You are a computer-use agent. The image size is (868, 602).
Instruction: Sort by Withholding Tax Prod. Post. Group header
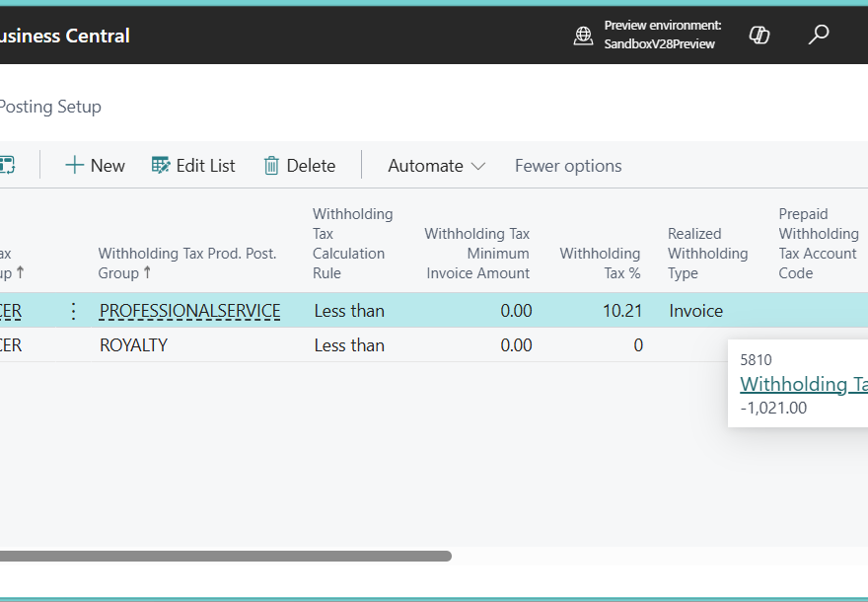pos(187,263)
